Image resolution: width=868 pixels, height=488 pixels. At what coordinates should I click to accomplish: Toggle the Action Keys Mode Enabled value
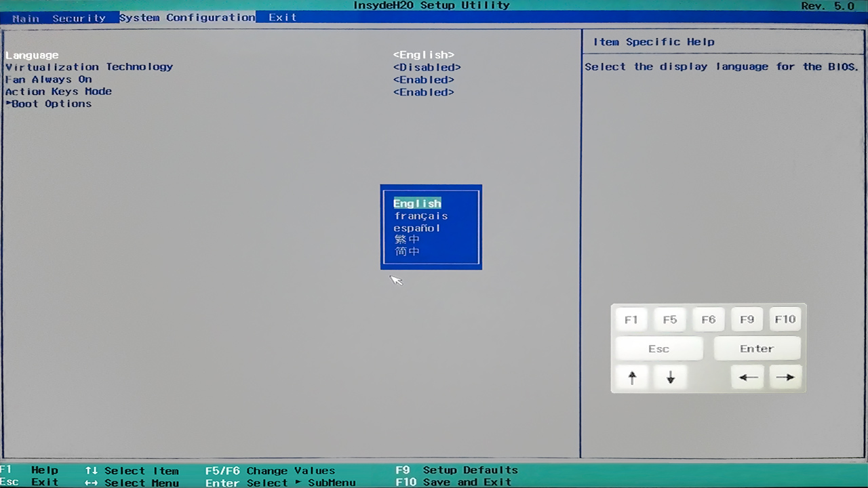tap(423, 92)
